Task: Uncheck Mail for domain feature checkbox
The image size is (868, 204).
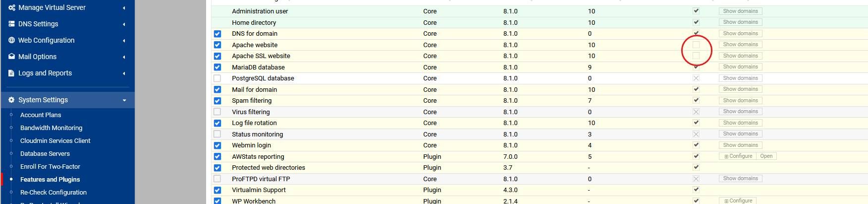Action: 217,89
